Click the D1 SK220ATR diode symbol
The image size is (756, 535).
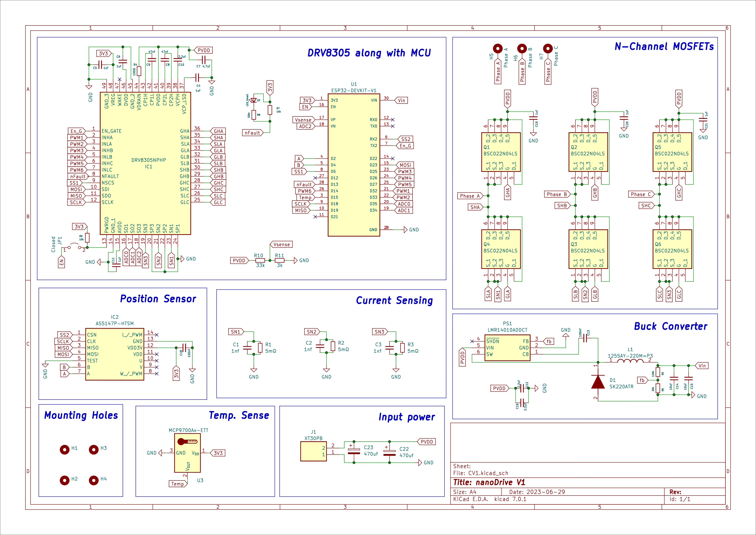pos(598,382)
